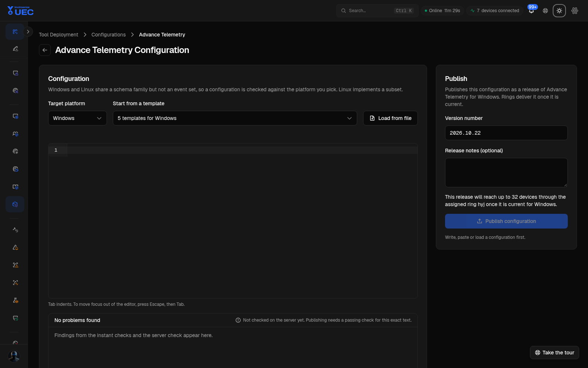The image size is (588, 368).
Task: Focus the Search box in the top bar
Action: (377, 11)
